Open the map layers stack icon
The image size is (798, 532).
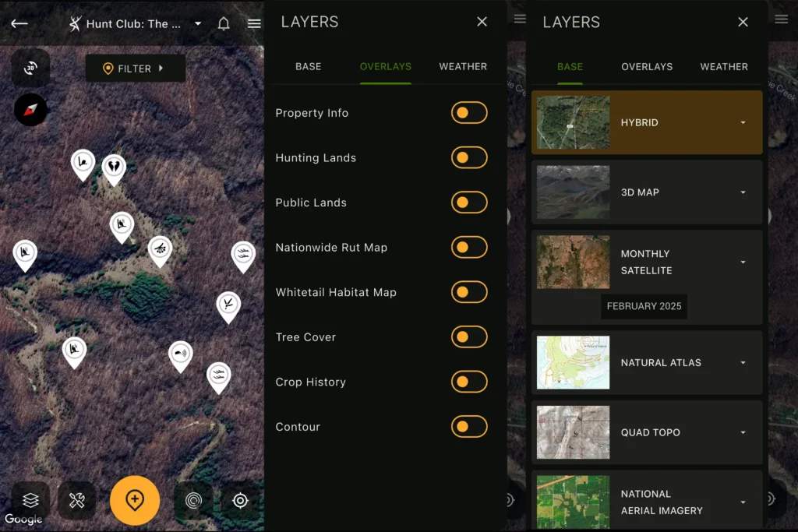[x=30, y=501]
